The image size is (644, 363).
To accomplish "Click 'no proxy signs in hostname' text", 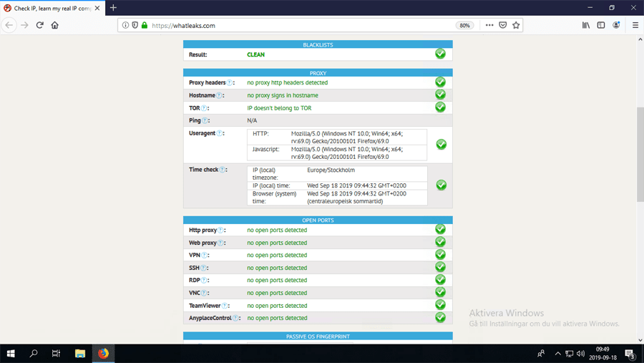I will coord(283,95).
